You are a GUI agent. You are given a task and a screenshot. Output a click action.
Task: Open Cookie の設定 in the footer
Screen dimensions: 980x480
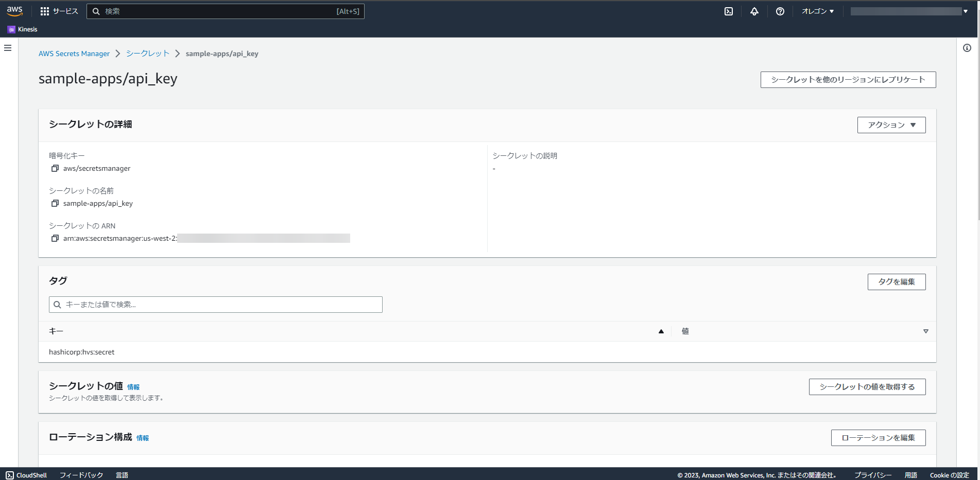pos(950,475)
